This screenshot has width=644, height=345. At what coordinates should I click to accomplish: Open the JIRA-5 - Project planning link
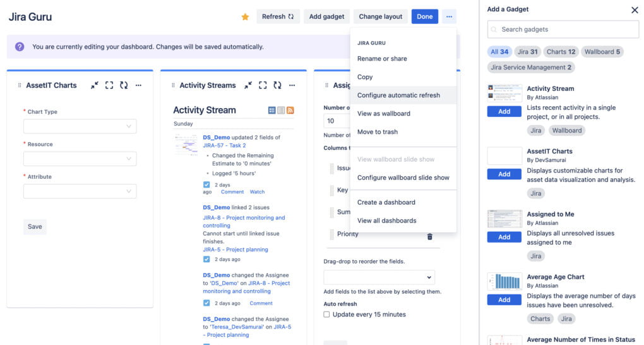click(236, 250)
